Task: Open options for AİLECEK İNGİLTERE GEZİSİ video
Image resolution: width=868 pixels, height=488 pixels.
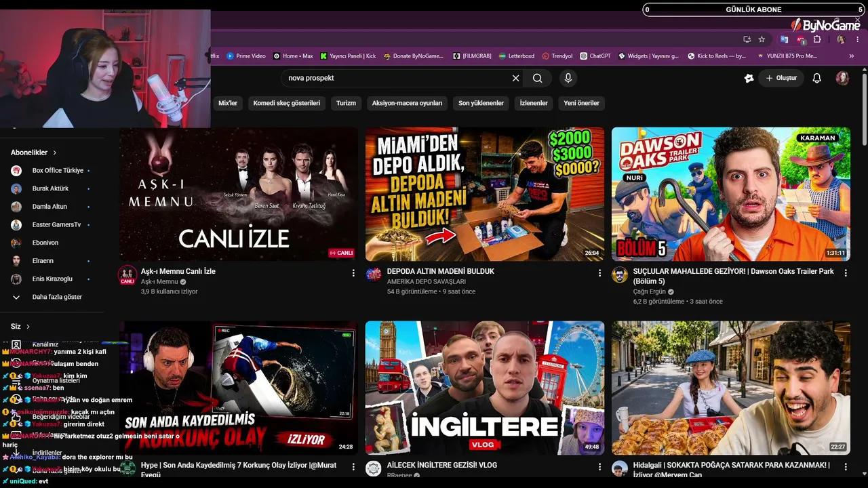Action: pyautogui.click(x=599, y=467)
